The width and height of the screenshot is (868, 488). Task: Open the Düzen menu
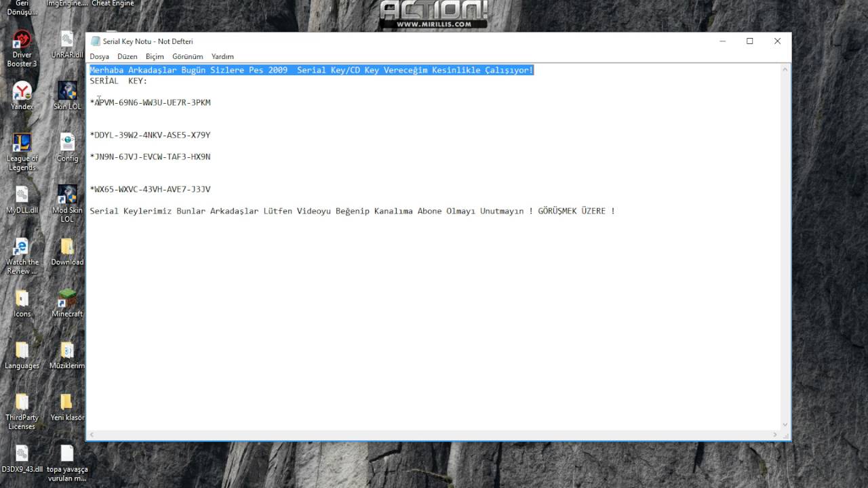[127, 56]
